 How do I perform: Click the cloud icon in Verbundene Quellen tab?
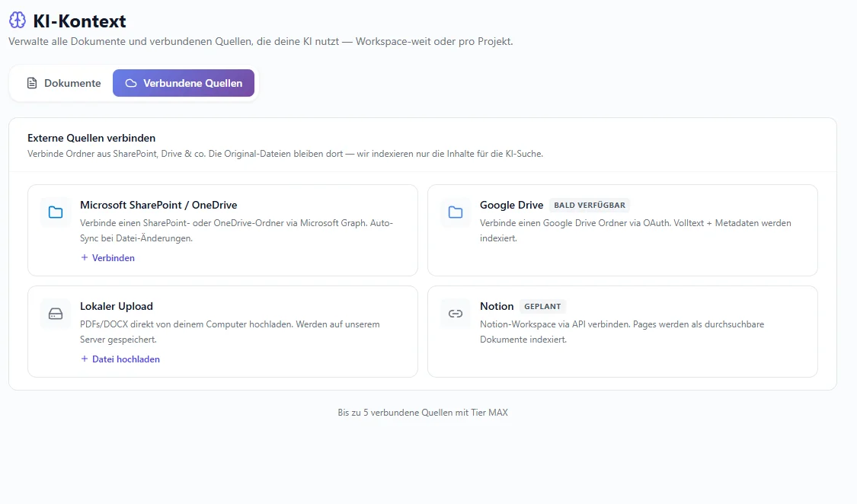pyautogui.click(x=131, y=83)
